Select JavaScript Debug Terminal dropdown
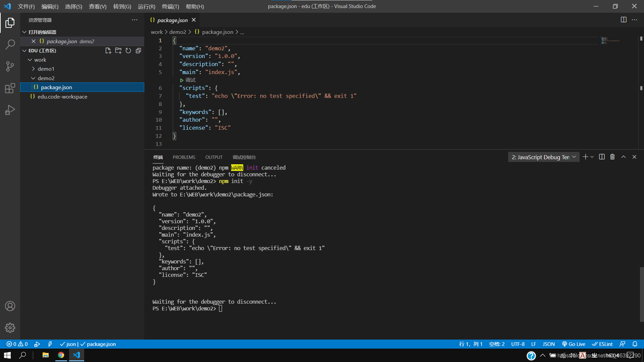Screen dimensions: 644x362 (544, 157)
